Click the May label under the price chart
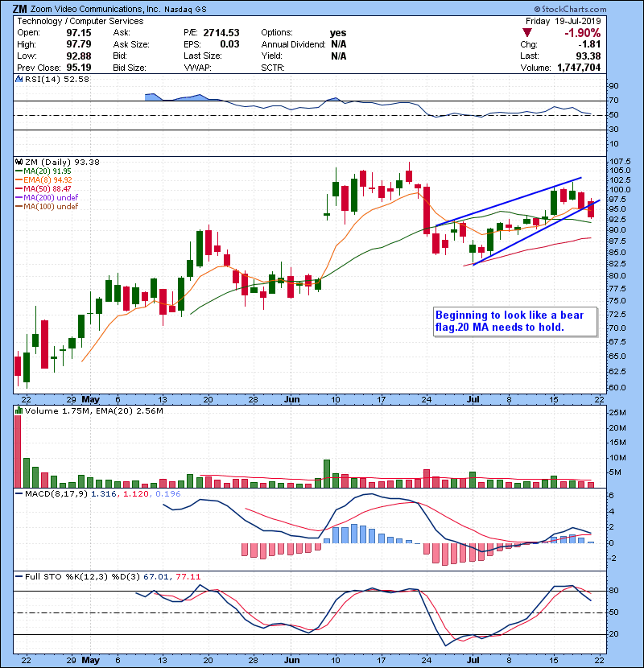The height and width of the screenshot is (668, 644). (x=91, y=400)
